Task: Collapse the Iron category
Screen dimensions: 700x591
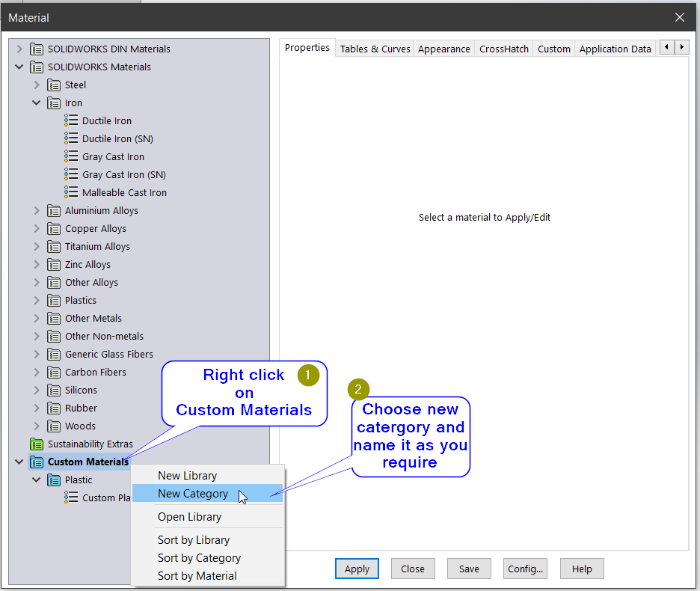Action: tap(37, 102)
